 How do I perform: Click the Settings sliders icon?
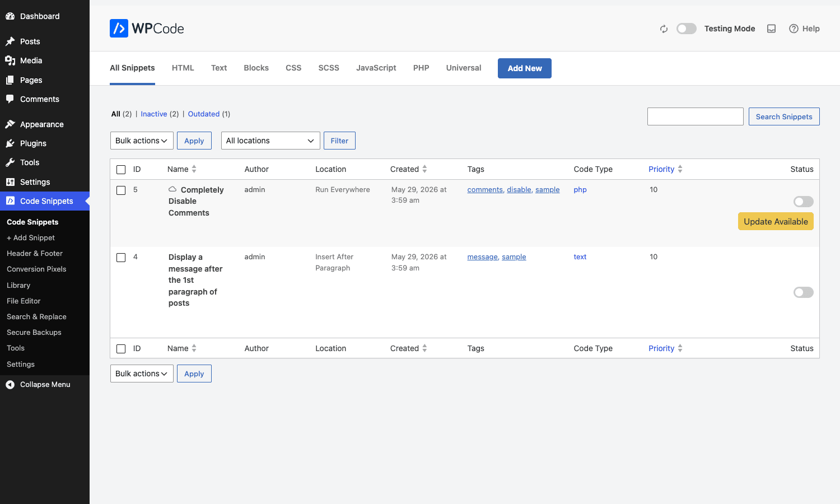[10, 182]
